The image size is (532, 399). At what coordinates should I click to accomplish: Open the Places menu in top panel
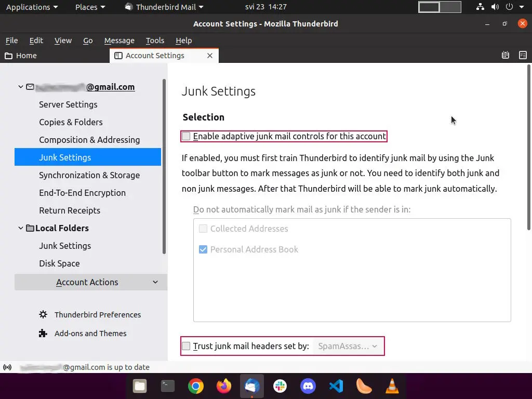click(x=90, y=7)
